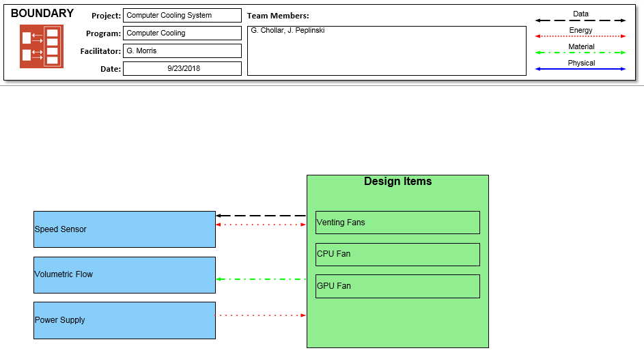The height and width of the screenshot is (357, 644).
Task: Select the Facilitator field with G. Morris
Action: point(182,51)
